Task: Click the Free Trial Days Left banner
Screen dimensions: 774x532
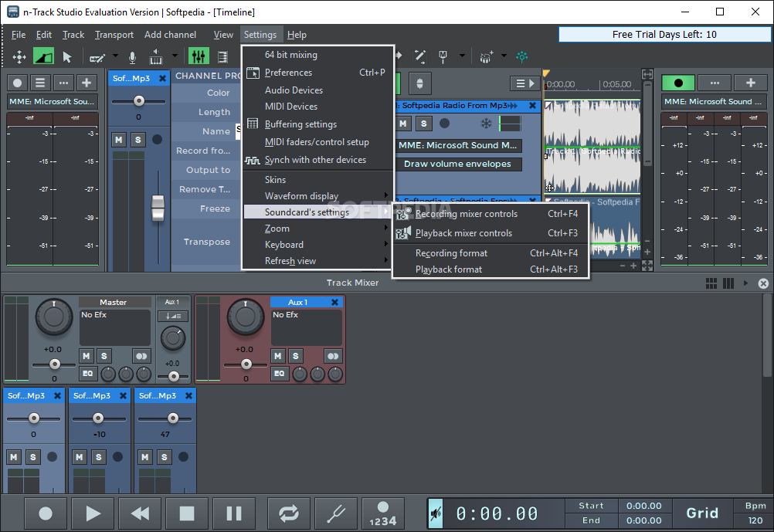Action: click(664, 35)
